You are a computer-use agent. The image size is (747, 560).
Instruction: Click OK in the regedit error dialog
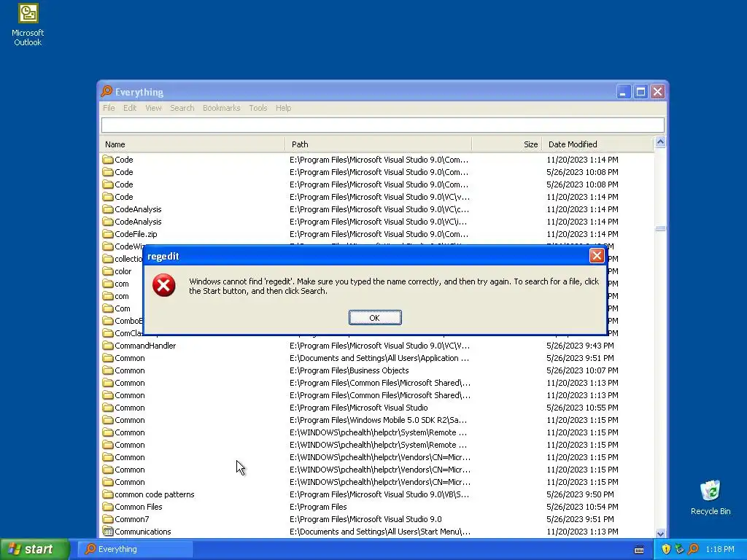pyautogui.click(x=375, y=318)
